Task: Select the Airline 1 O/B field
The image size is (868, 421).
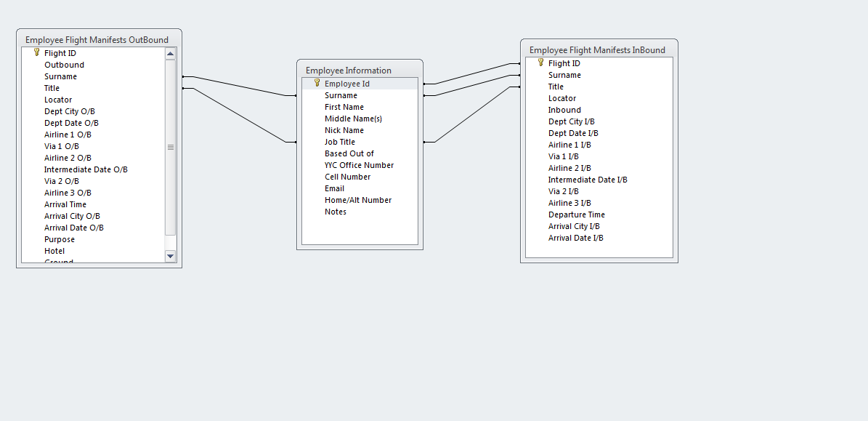Action: 68,135
